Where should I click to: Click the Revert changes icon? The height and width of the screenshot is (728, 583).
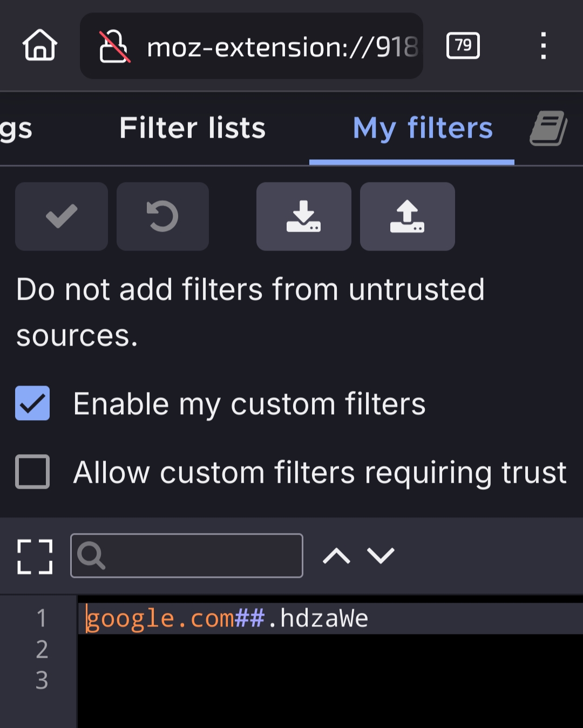162,216
